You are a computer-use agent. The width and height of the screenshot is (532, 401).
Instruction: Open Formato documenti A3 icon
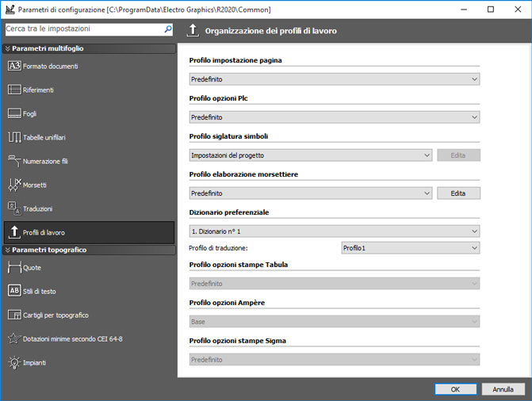[x=14, y=66]
